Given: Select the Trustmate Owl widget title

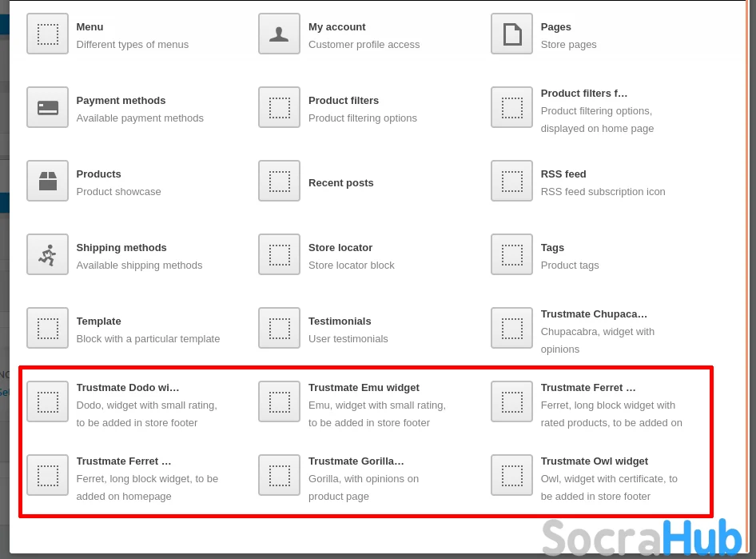Looking at the screenshot, I should tap(595, 461).
